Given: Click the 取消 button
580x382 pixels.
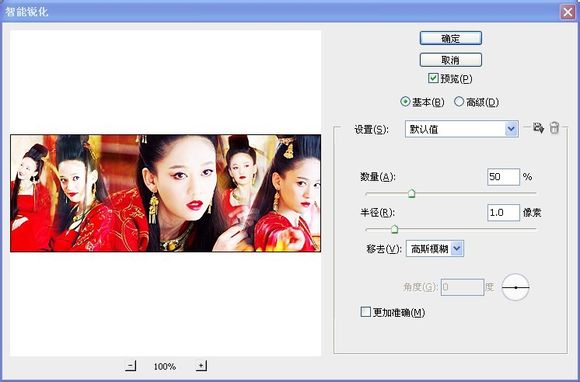Looking at the screenshot, I should click(451, 60).
